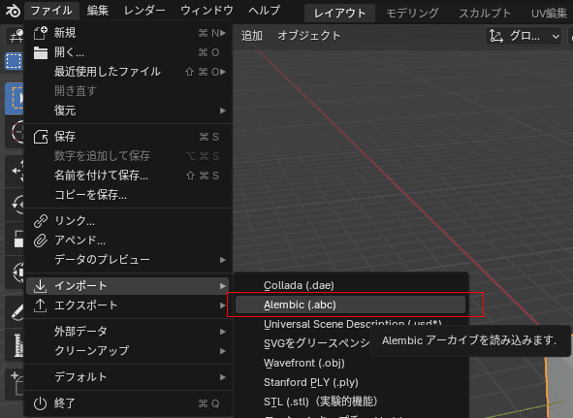The width and height of the screenshot is (573, 418).
Task: Open the 追加 menu in viewport header
Action: coord(252,36)
